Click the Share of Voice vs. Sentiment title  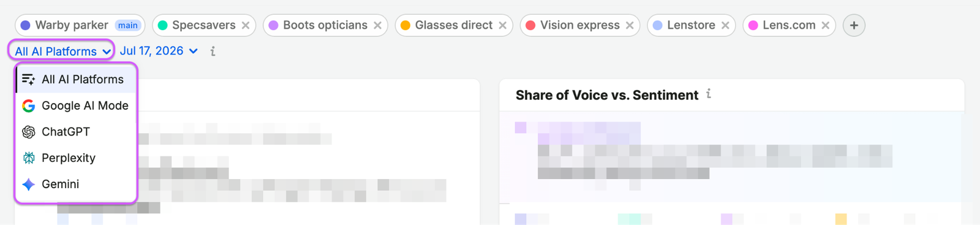pos(607,95)
